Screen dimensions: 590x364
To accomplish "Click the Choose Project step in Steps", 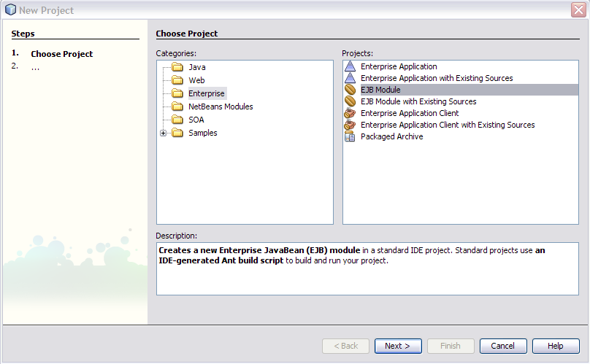I will click(62, 54).
